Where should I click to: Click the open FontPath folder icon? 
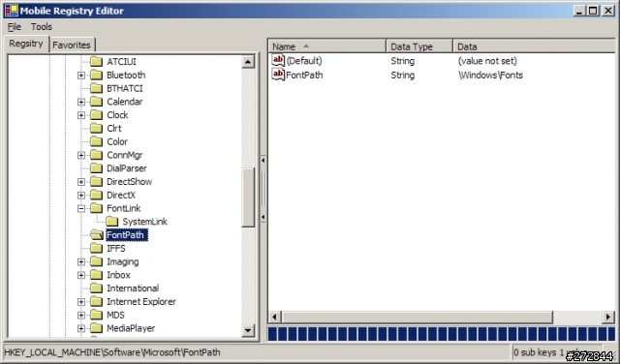click(97, 235)
